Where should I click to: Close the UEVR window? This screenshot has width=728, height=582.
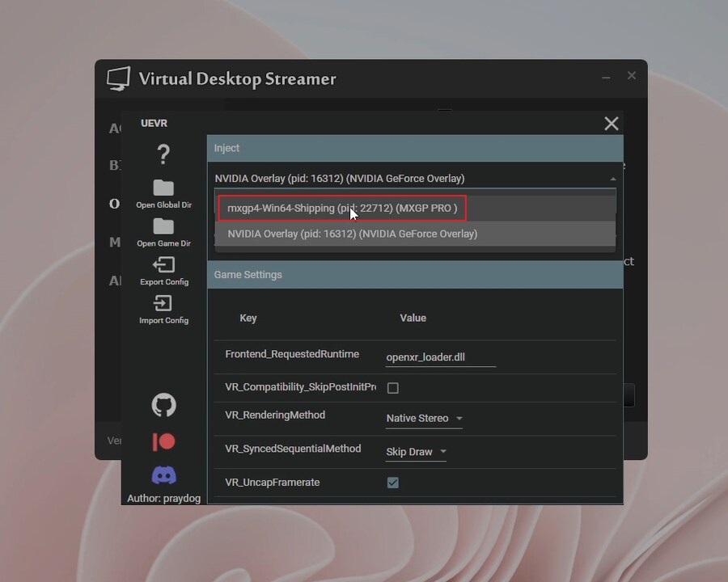(x=612, y=124)
